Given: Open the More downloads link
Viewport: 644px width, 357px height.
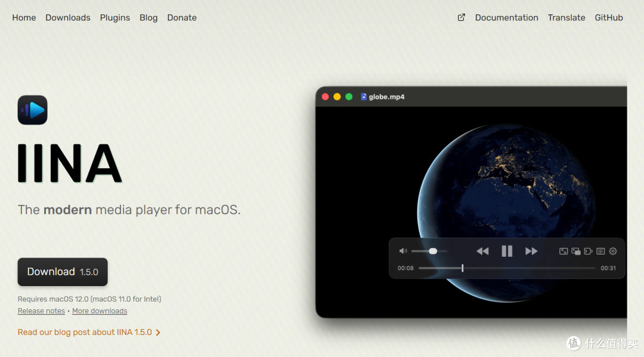Looking at the screenshot, I should tap(100, 311).
